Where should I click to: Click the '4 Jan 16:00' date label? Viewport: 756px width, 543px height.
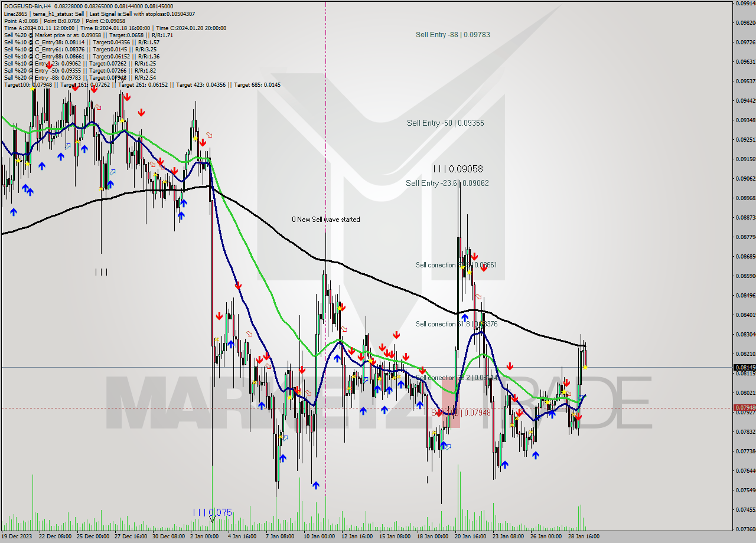(x=242, y=537)
